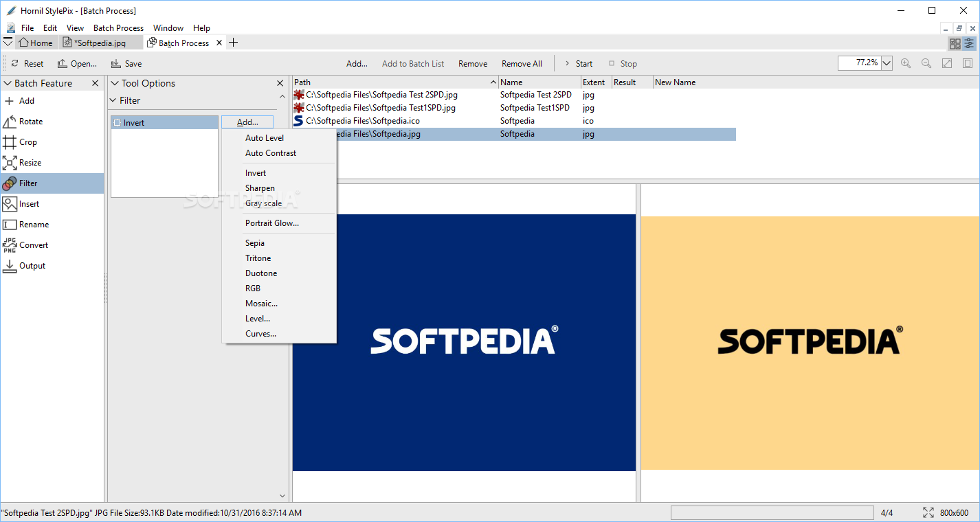Choose Auto Contrast from filter menu
Screen dimensions: 980x522
279,153
